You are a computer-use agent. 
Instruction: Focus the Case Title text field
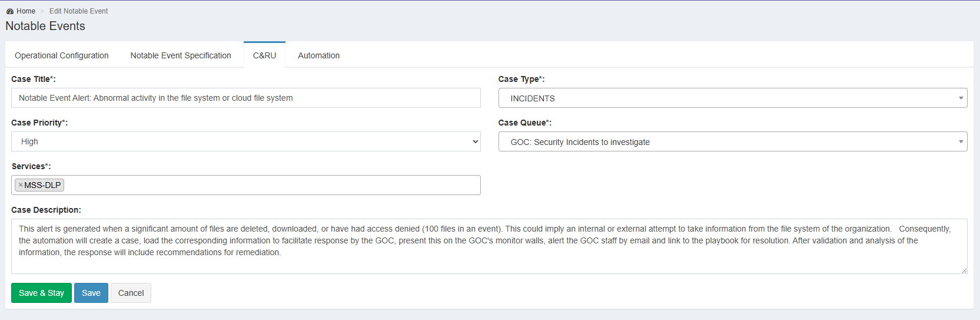245,98
